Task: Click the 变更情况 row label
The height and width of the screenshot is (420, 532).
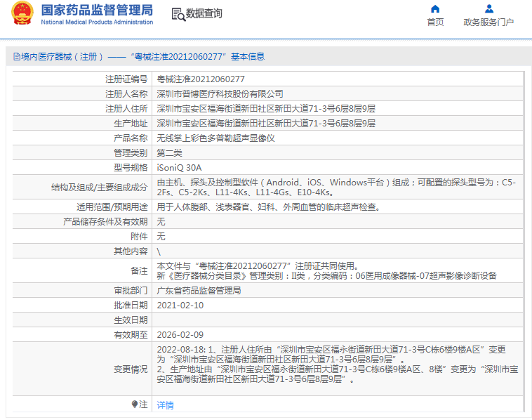Action: pyautogui.click(x=131, y=369)
